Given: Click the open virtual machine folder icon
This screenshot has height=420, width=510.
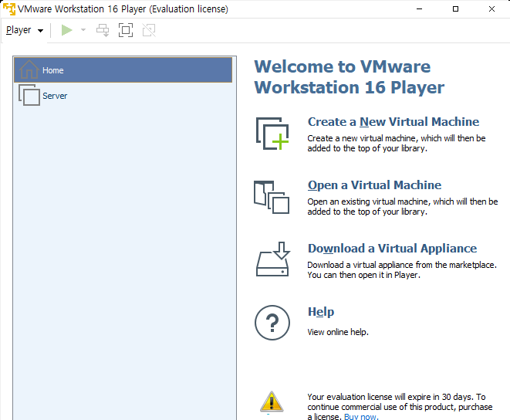Looking at the screenshot, I should coord(272,197).
